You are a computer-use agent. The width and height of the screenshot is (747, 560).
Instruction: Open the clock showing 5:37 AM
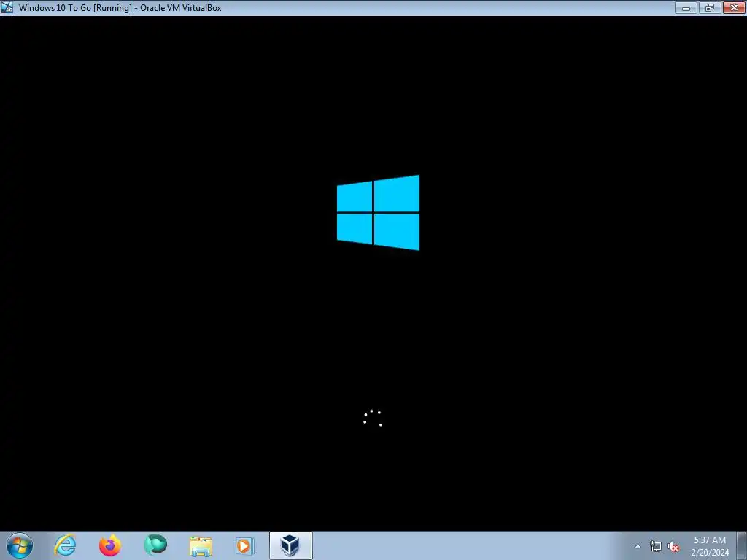click(710, 546)
